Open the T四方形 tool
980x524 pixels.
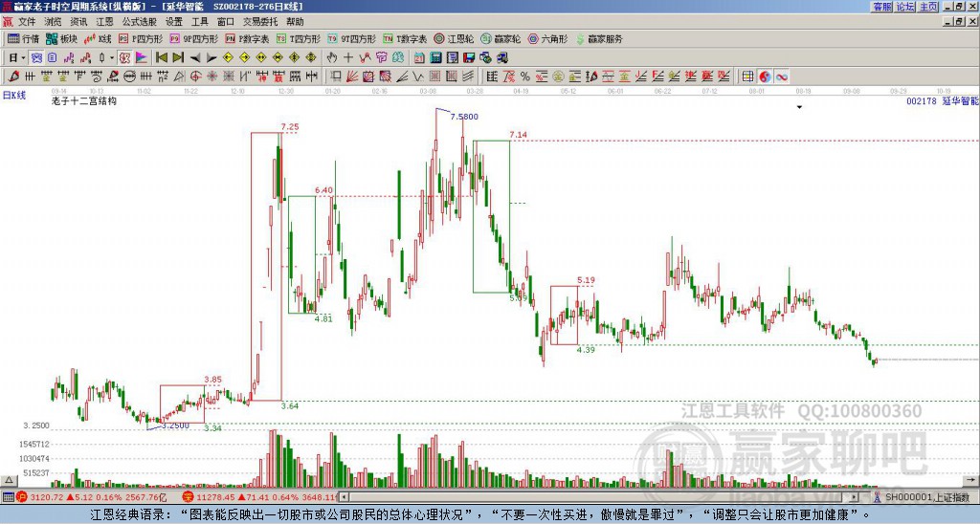tap(299, 38)
